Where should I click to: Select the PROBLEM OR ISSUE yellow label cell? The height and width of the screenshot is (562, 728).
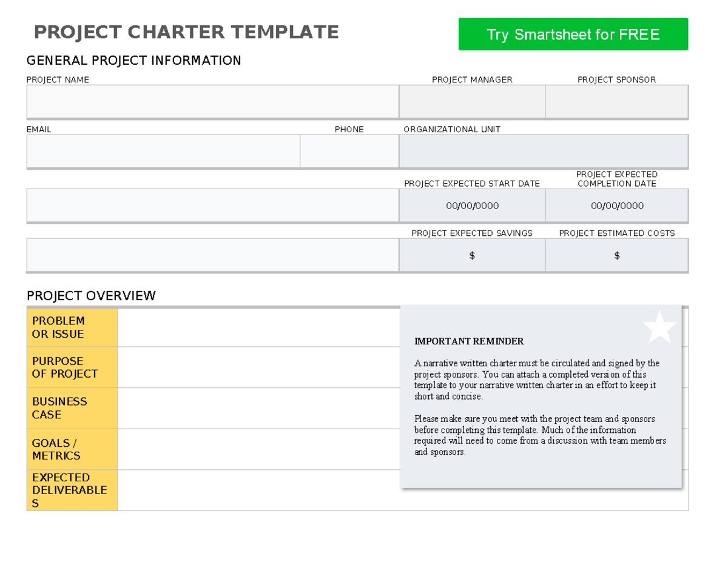pos(71,327)
